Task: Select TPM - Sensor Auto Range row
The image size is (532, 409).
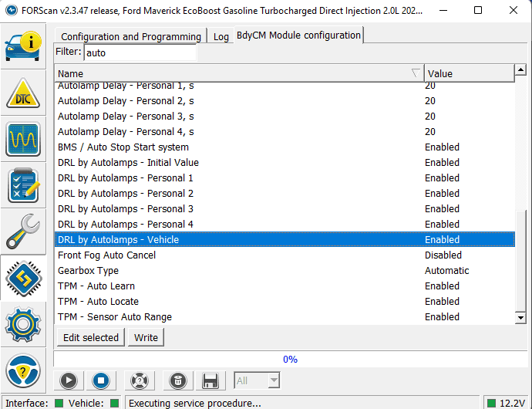Action: pyautogui.click(x=285, y=317)
